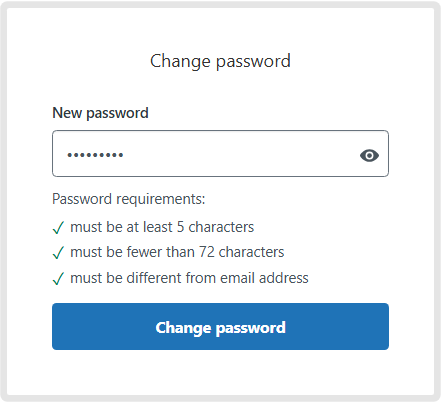Click the word 'email' in the third requirement
Image resolution: width=443 pixels, height=403 pixels.
tap(237, 278)
